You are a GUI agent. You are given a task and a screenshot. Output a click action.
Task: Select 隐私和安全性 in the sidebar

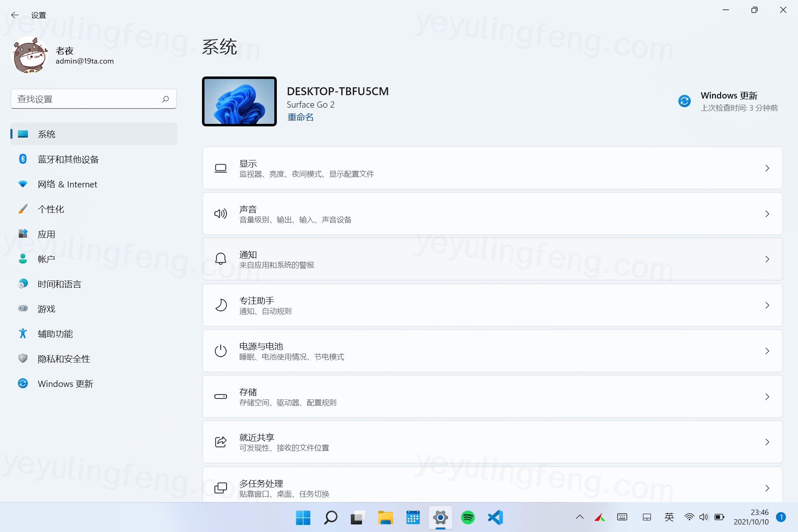point(64,359)
